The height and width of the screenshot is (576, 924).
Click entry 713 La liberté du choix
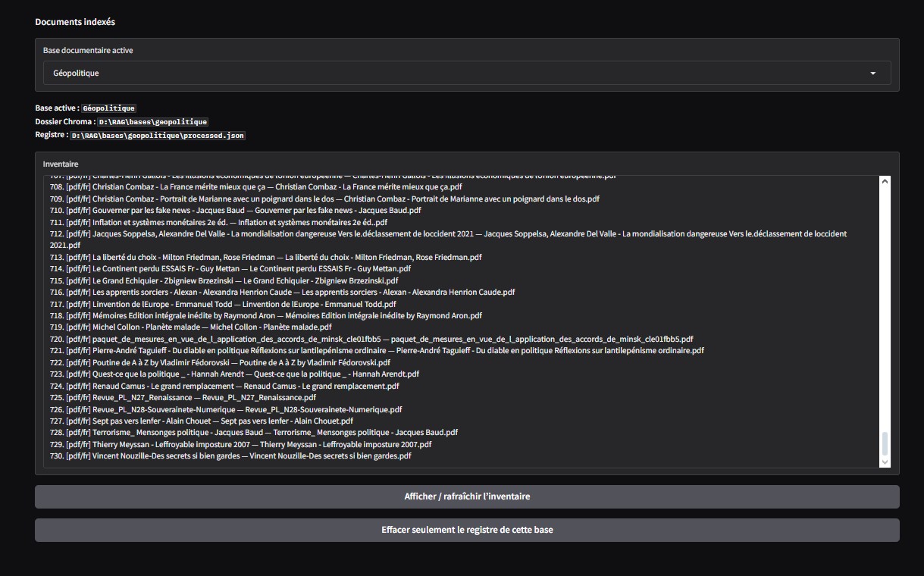click(x=265, y=257)
